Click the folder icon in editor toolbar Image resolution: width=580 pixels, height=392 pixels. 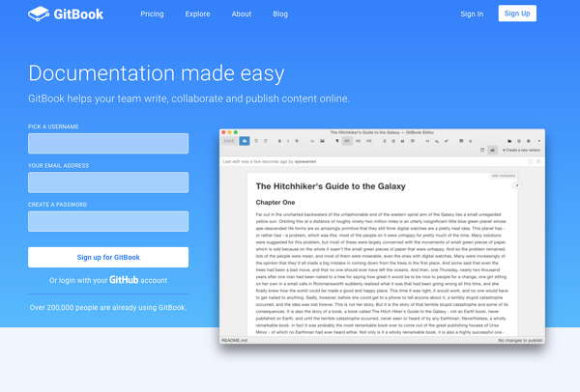[x=509, y=141]
